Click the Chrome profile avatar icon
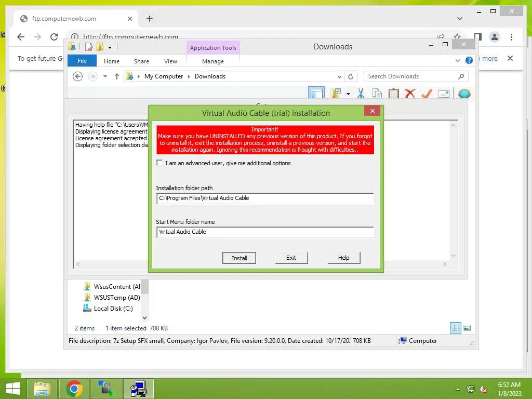Viewport: 532px width, 399px height. point(495,37)
